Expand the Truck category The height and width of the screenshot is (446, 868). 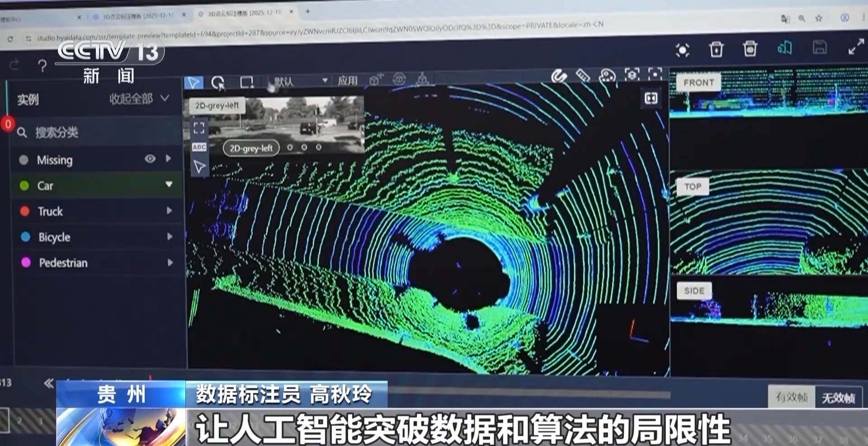point(169,211)
